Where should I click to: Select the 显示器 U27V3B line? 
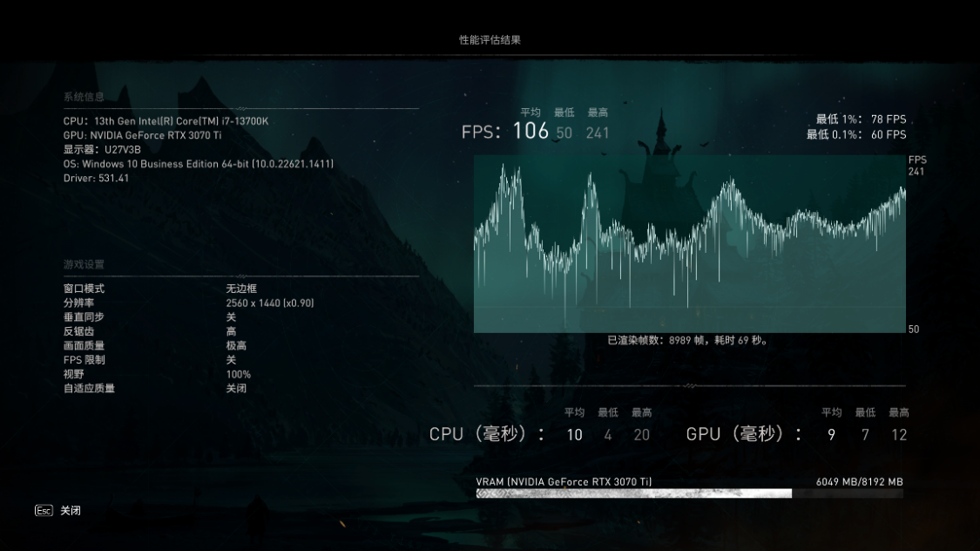pyautogui.click(x=102, y=149)
